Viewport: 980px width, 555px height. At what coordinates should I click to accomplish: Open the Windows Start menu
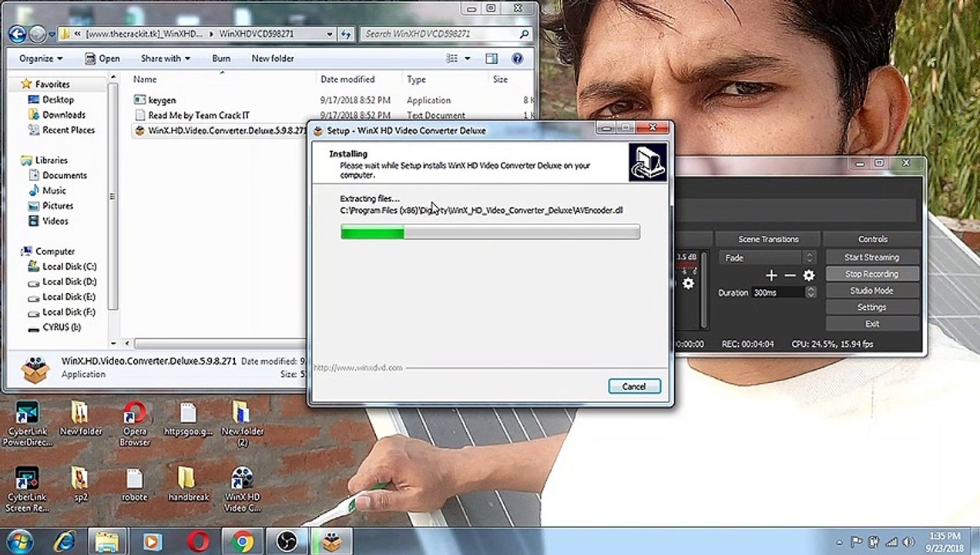(x=19, y=541)
